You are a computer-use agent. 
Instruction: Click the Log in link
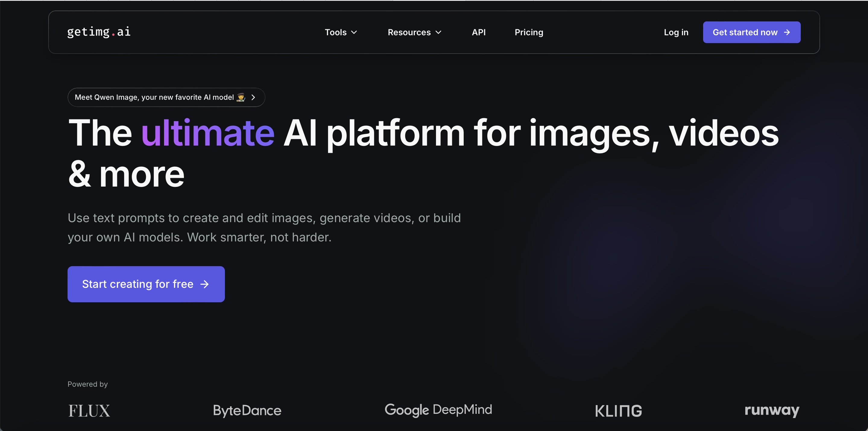point(676,32)
